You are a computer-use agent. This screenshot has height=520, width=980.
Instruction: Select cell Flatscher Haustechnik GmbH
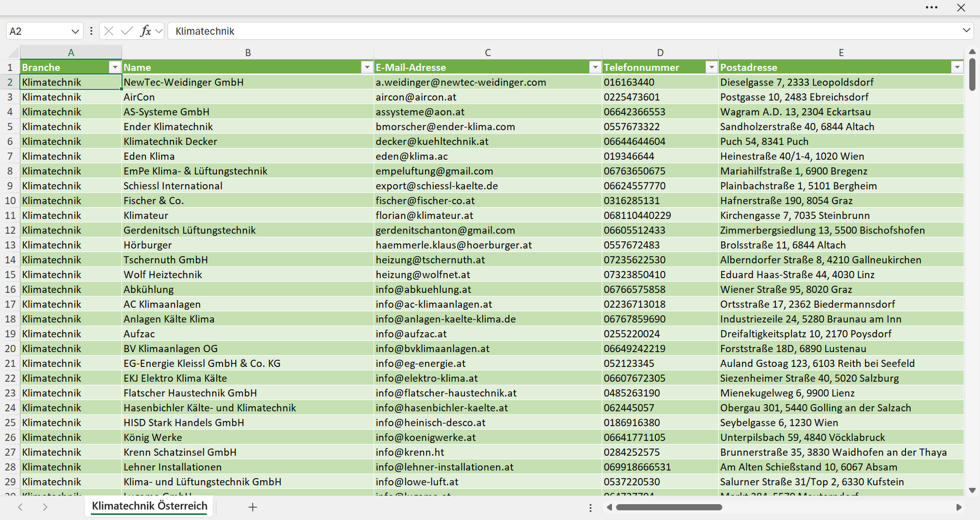248,393
